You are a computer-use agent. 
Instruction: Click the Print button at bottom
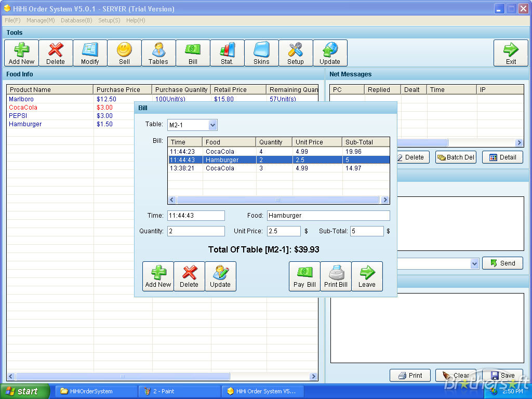[410, 375]
